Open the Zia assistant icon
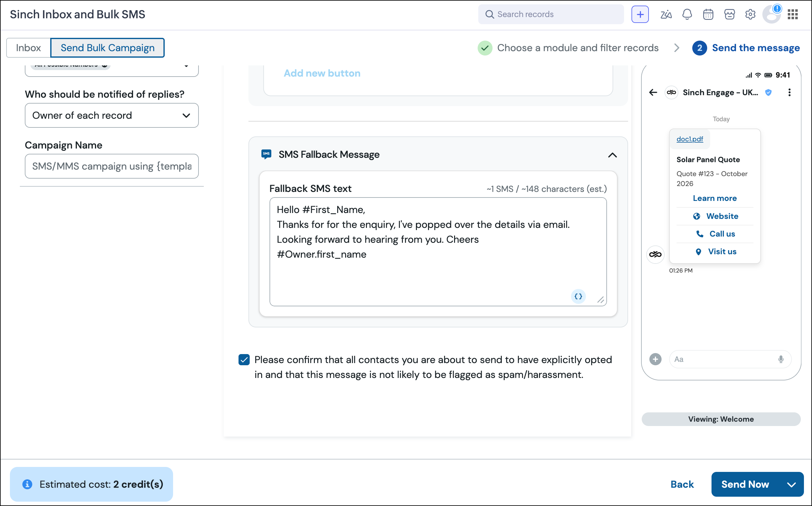This screenshot has height=506, width=812. (x=666, y=14)
